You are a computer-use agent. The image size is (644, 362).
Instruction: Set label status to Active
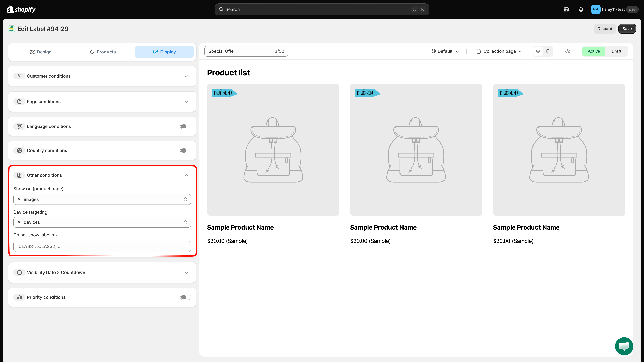click(x=594, y=51)
